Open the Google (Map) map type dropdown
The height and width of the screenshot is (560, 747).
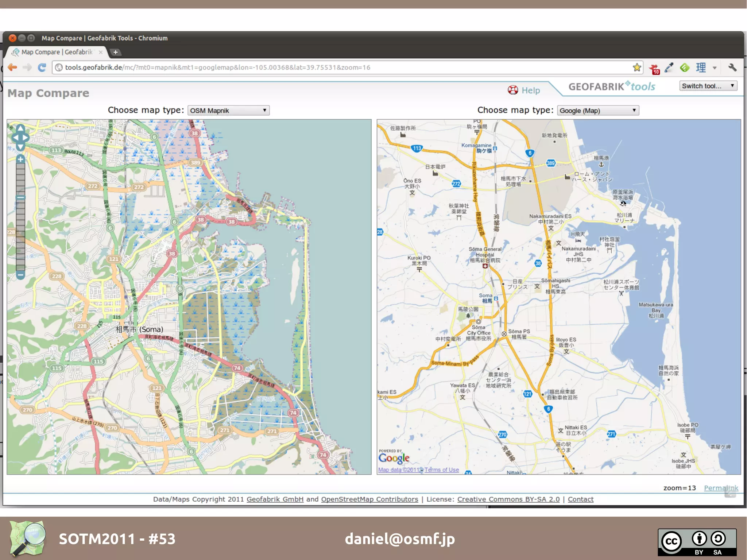pyautogui.click(x=598, y=111)
